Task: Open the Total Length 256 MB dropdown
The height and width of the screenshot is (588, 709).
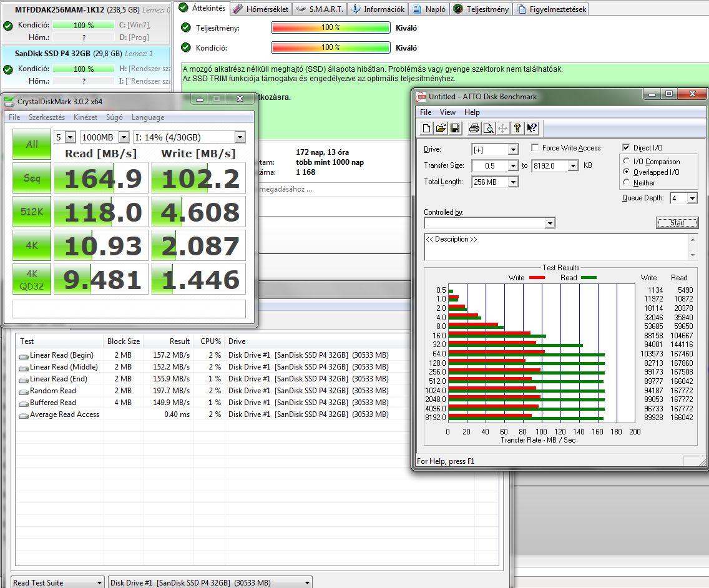Action: pos(513,182)
